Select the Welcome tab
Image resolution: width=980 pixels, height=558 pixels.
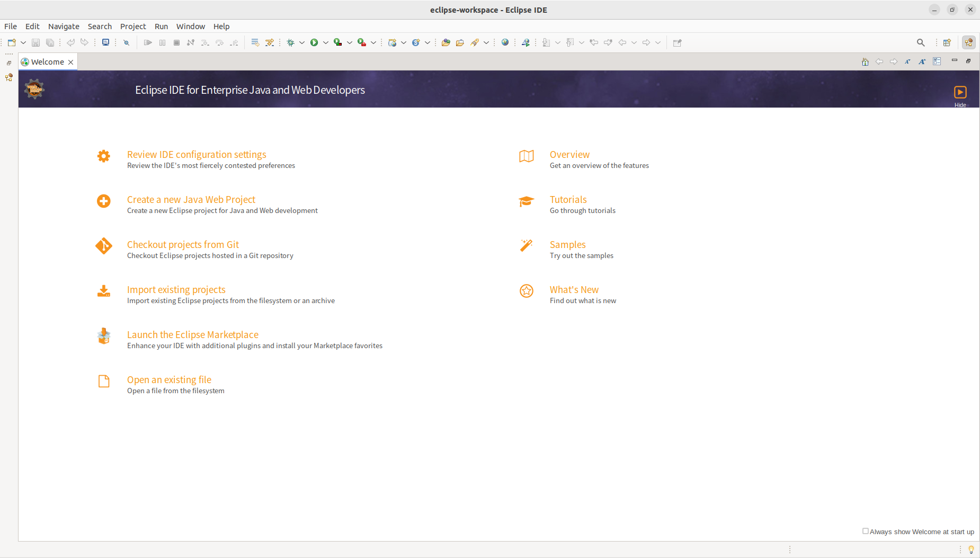point(47,62)
